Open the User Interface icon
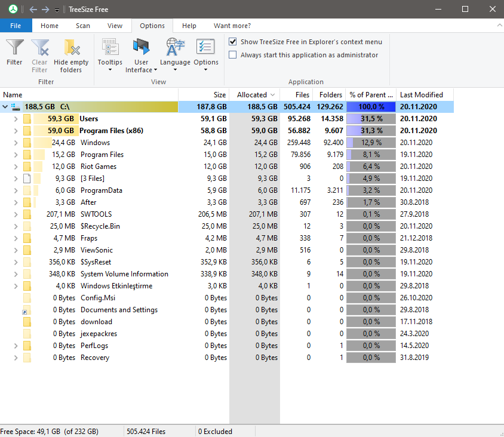Viewport: 504px width, 437px height. (x=142, y=47)
